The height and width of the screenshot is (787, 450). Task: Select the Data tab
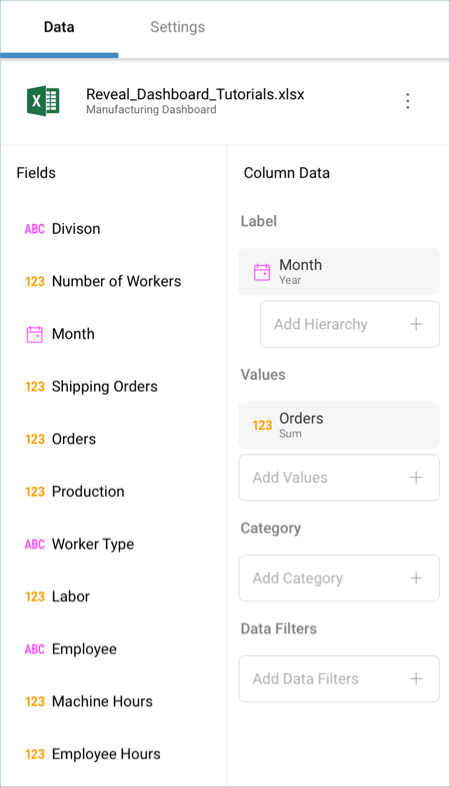(x=59, y=27)
